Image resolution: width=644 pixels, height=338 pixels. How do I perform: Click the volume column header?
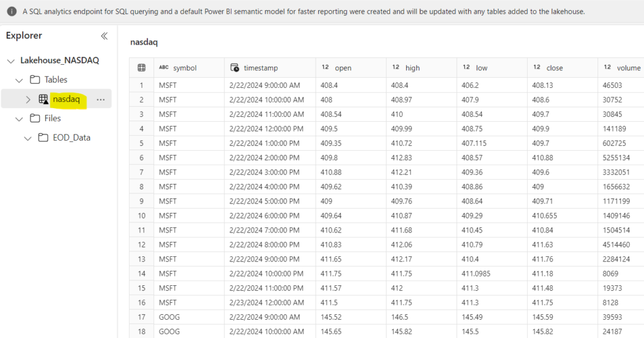pyautogui.click(x=621, y=68)
